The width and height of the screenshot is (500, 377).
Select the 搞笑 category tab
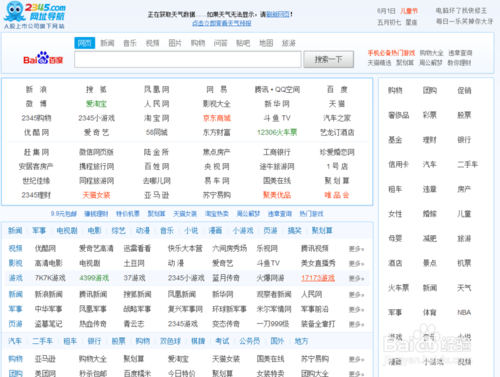coord(294,231)
